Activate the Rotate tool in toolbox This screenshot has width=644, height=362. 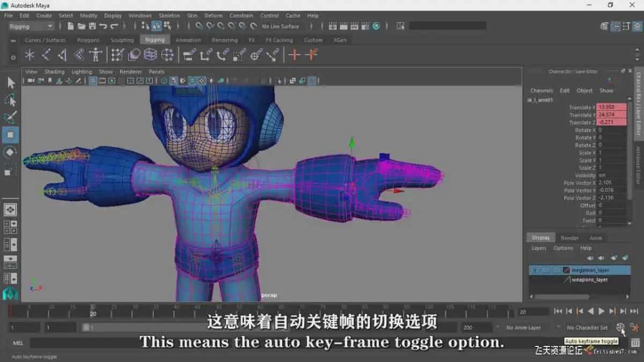tap(10, 152)
